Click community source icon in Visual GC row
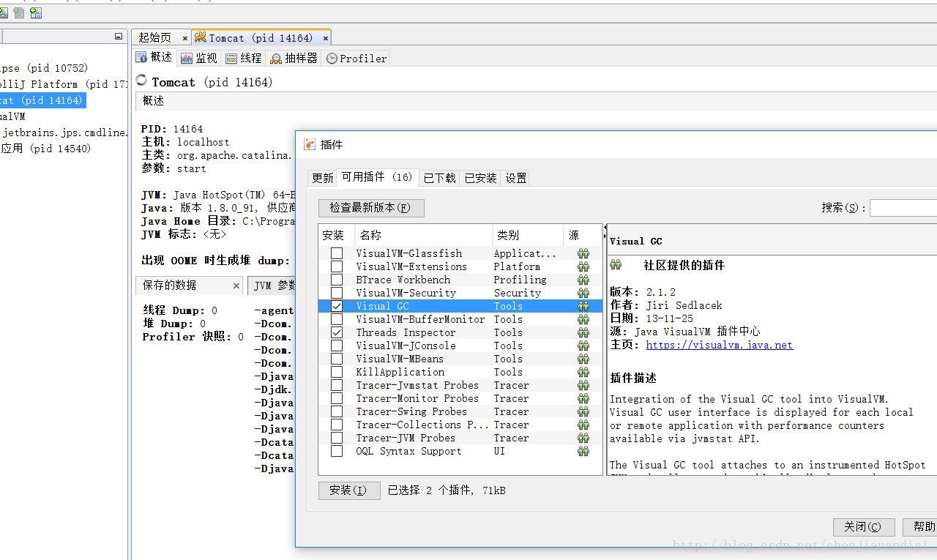937x560 pixels. (583, 306)
